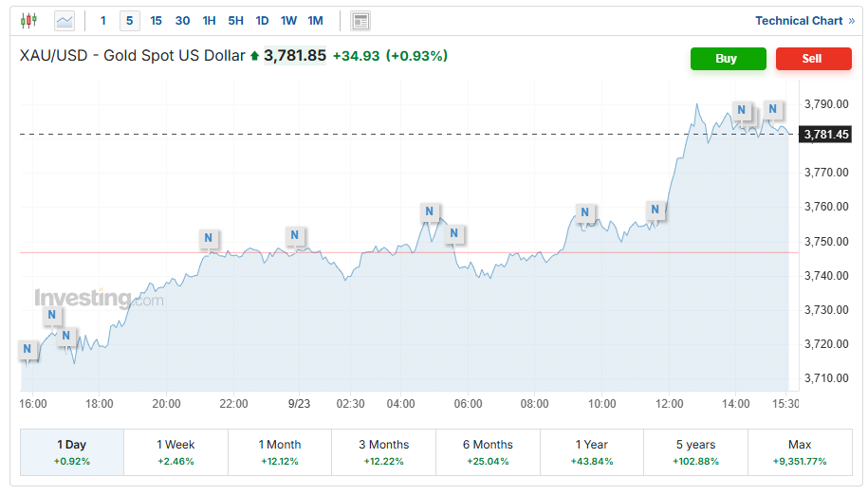This screenshot has height=495, width=868.
Task: Click the news layout icon in toolbar
Action: [360, 21]
